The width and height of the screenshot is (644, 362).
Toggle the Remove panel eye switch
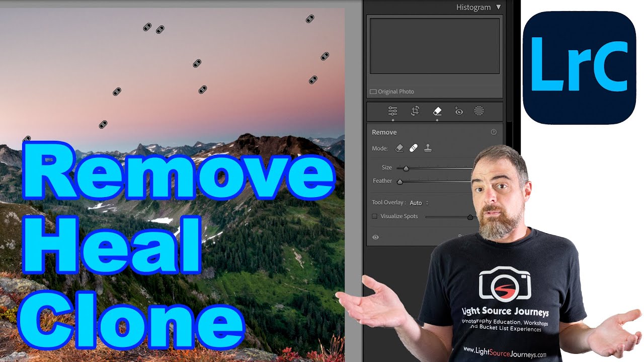tap(375, 237)
